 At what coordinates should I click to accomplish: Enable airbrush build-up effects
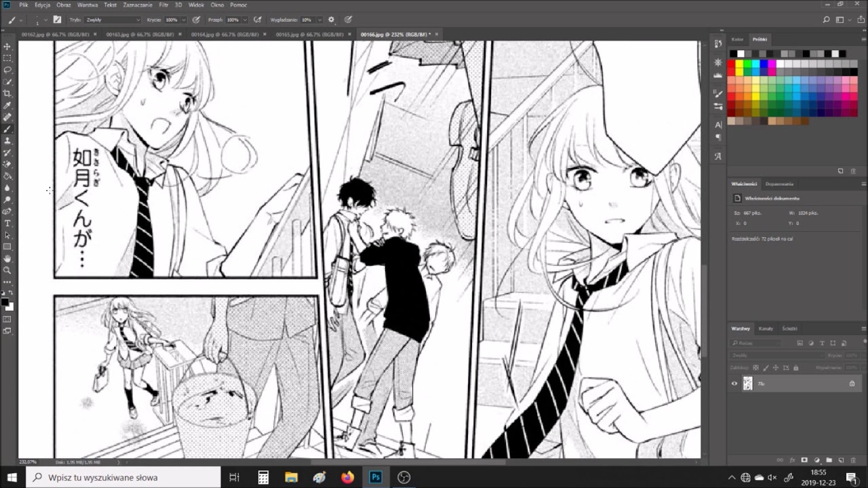[257, 20]
